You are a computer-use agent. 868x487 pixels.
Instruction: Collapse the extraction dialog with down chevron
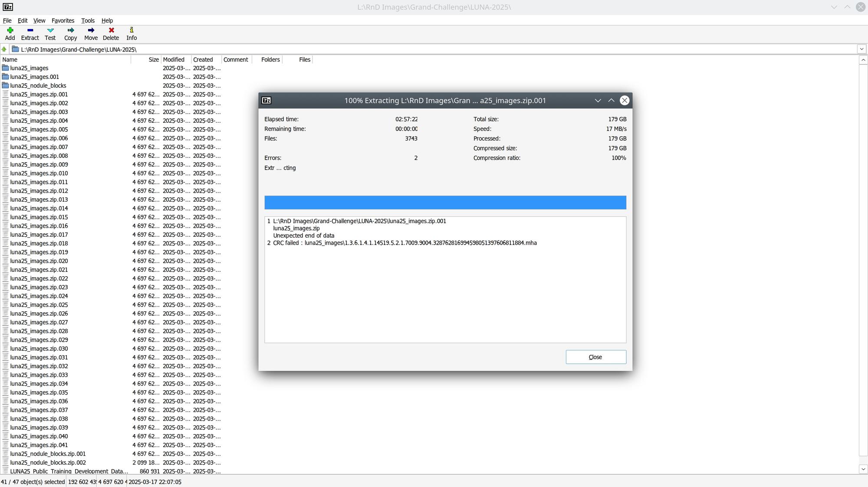(598, 101)
